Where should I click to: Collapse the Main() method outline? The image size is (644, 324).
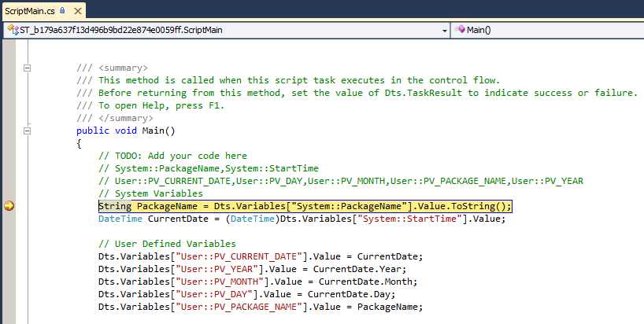coord(28,131)
